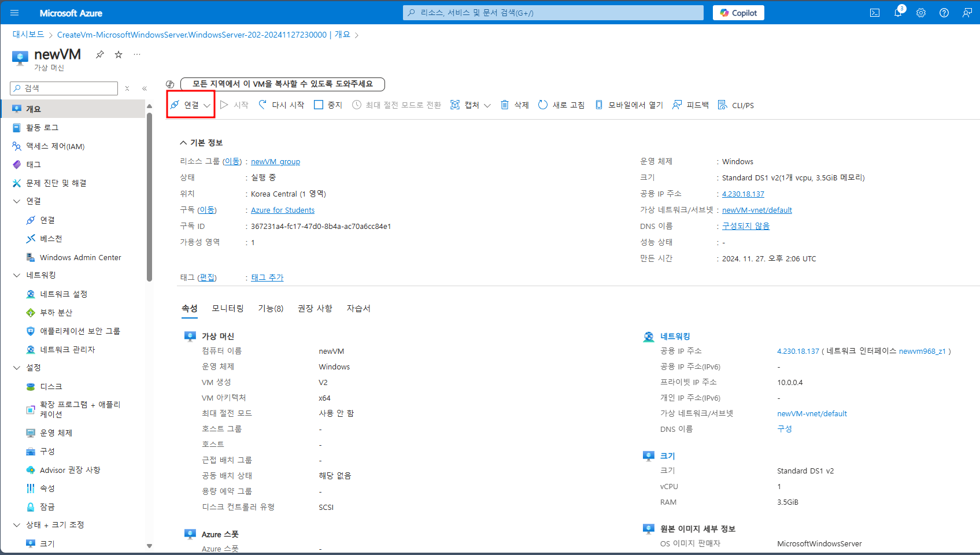Open 연결 dropdown in toolbar
The image size is (980, 555).
pyautogui.click(x=191, y=105)
